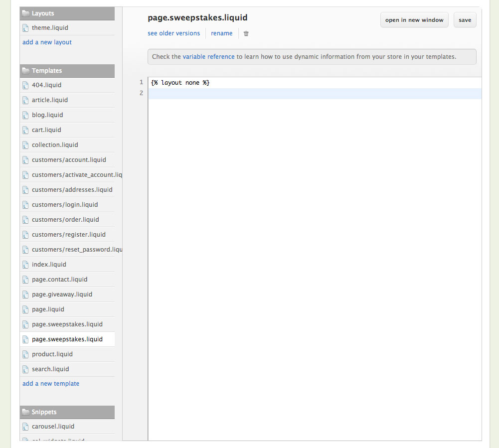Click the Layouts folder icon
This screenshot has height=448, width=499.
[x=25, y=13]
